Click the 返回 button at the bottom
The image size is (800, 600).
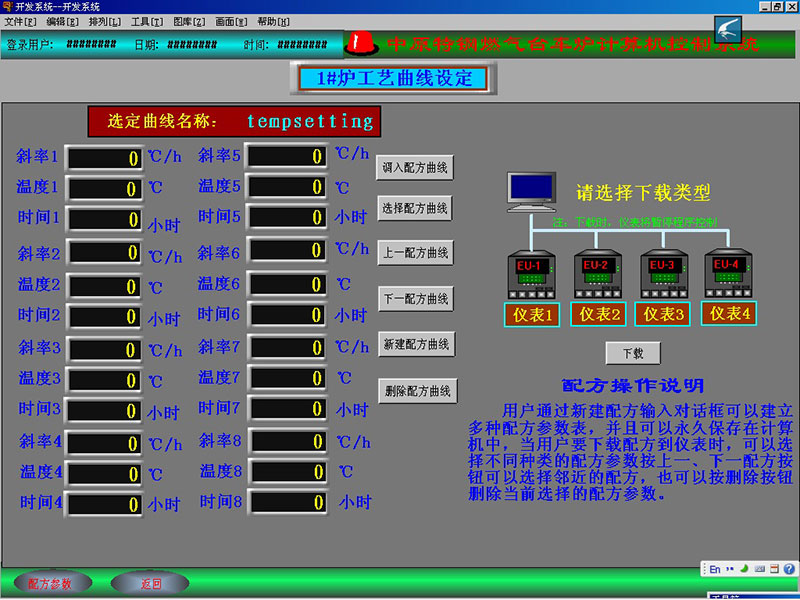(148, 582)
